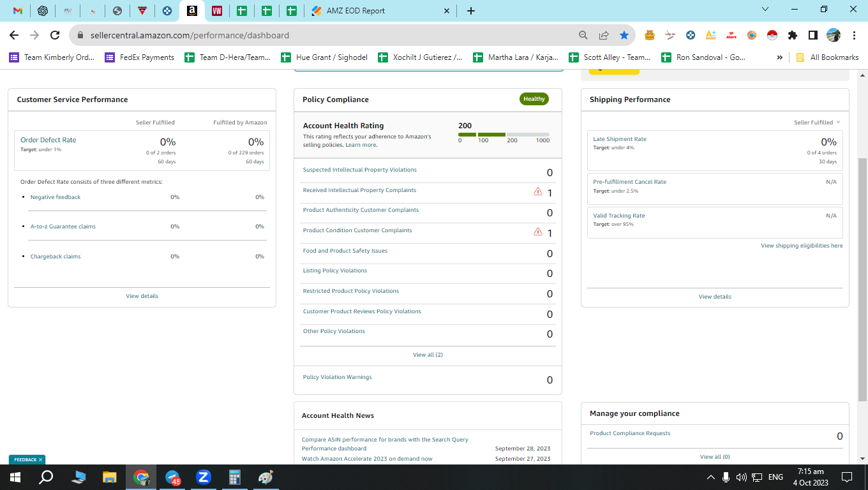Open Customer Product Reviews Policy Violations
Screen dimensions: 868x490
[362, 311]
